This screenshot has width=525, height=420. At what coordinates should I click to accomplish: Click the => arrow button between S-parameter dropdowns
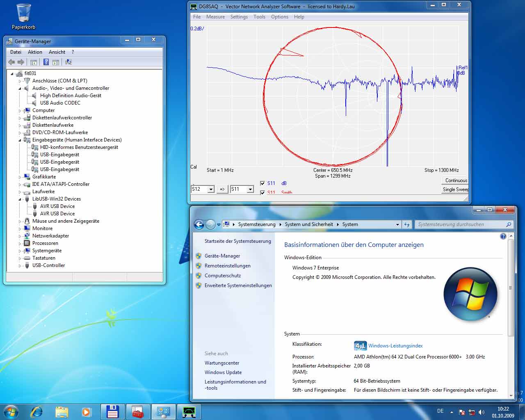(222, 189)
